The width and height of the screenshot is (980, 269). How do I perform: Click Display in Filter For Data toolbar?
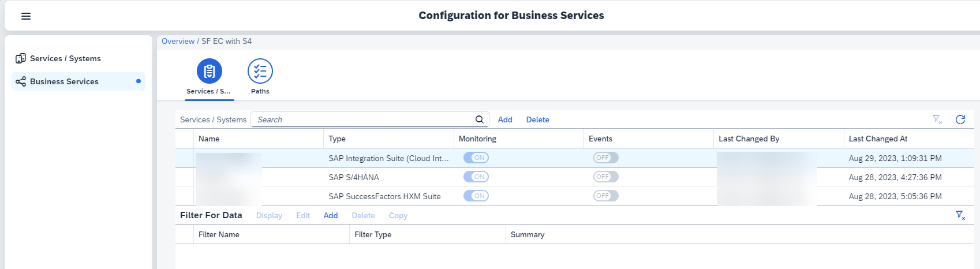(x=269, y=215)
